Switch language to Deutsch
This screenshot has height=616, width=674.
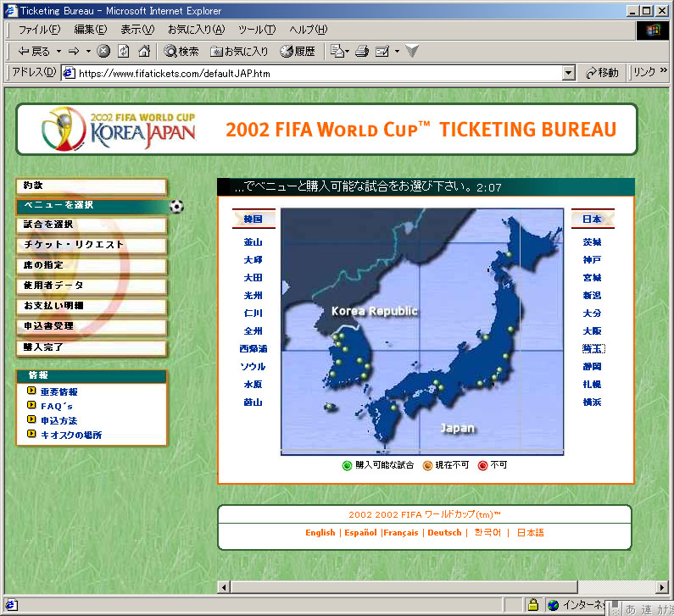pos(444,533)
